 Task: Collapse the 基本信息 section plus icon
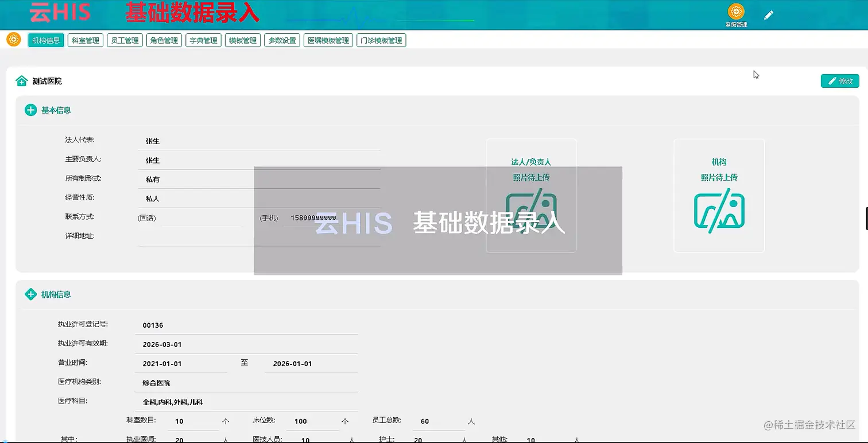click(x=30, y=110)
